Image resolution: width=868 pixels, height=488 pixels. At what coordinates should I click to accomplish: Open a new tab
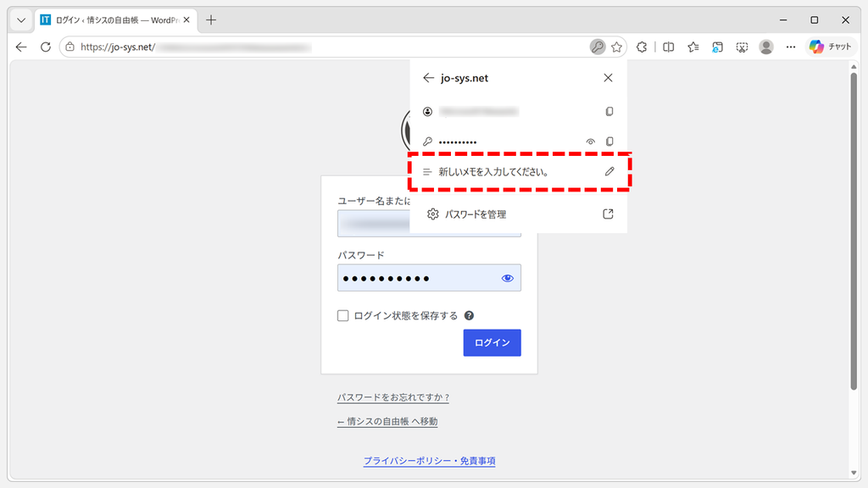click(211, 20)
